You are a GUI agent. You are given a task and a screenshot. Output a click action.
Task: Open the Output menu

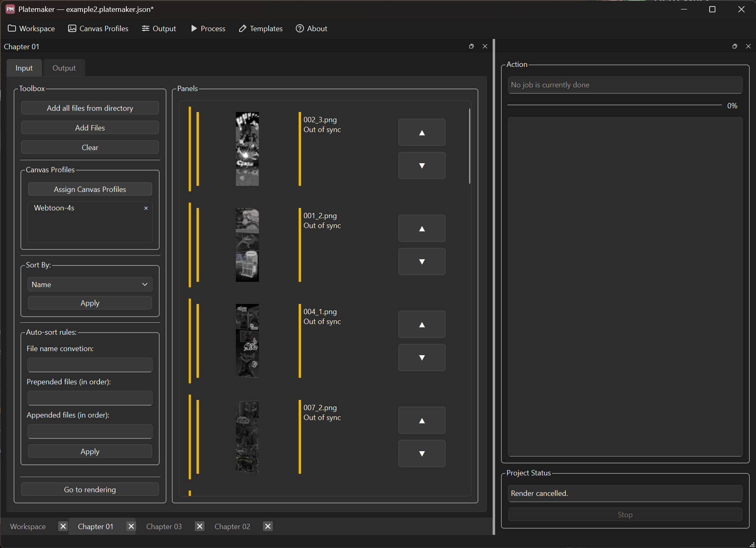(159, 29)
